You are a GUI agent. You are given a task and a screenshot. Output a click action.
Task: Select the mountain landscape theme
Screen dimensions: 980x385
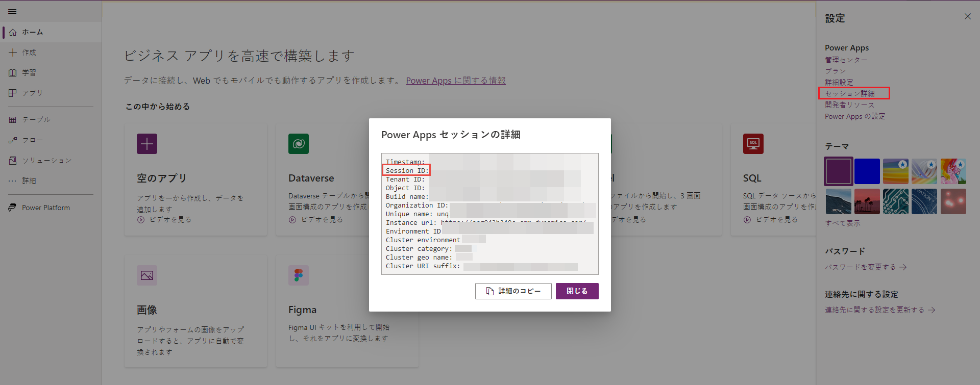click(x=838, y=201)
